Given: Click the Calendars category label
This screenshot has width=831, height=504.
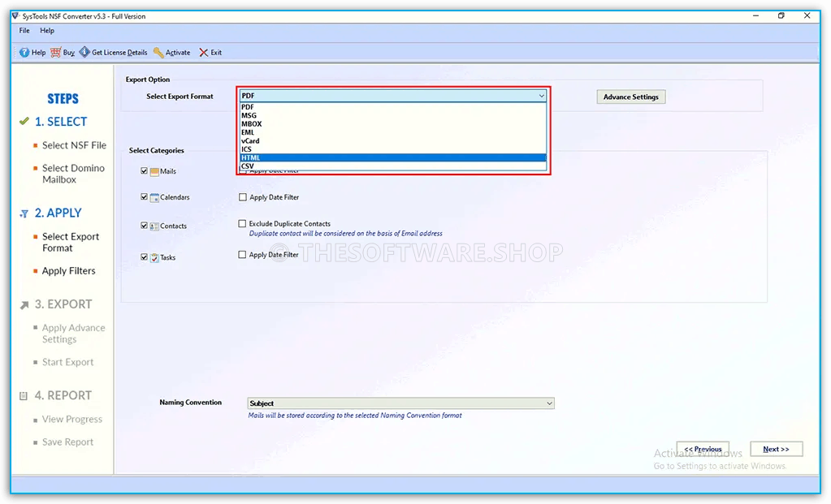Looking at the screenshot, I should pyautogui.click(x=175, y=197).
